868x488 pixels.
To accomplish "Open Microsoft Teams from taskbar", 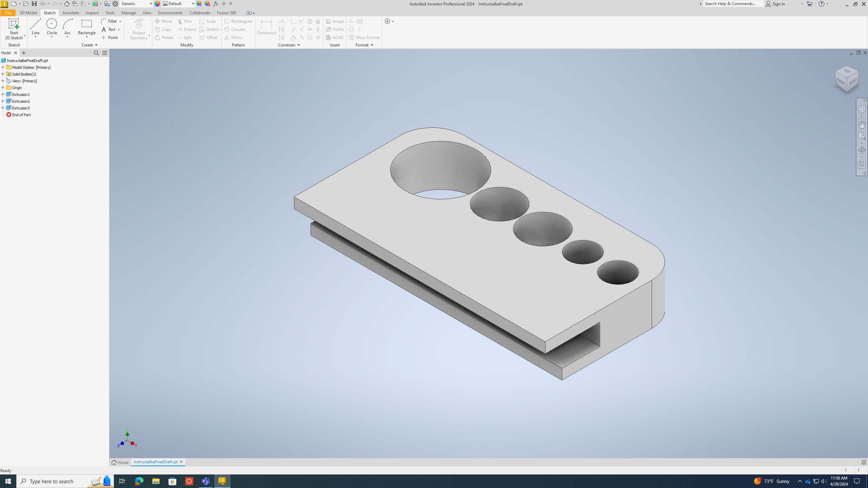I will click(206, 481).
